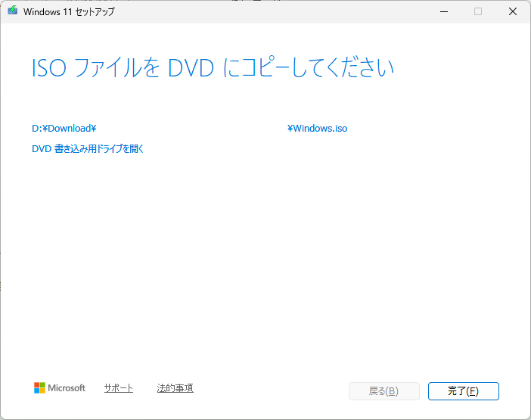Click the Windows 11 セットアップ title text
The image size is (531, 420).
point(69,12)
